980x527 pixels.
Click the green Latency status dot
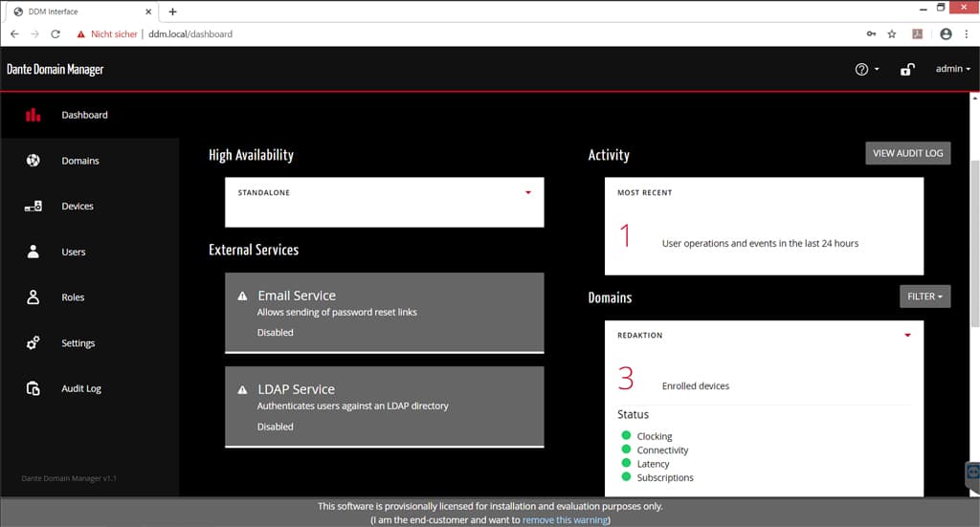[626, 463]
